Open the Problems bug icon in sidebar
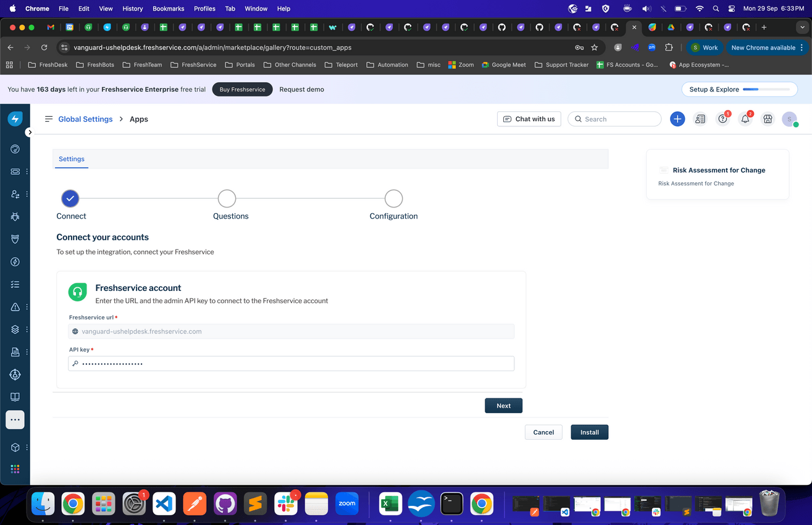 [x=15, y=216]
